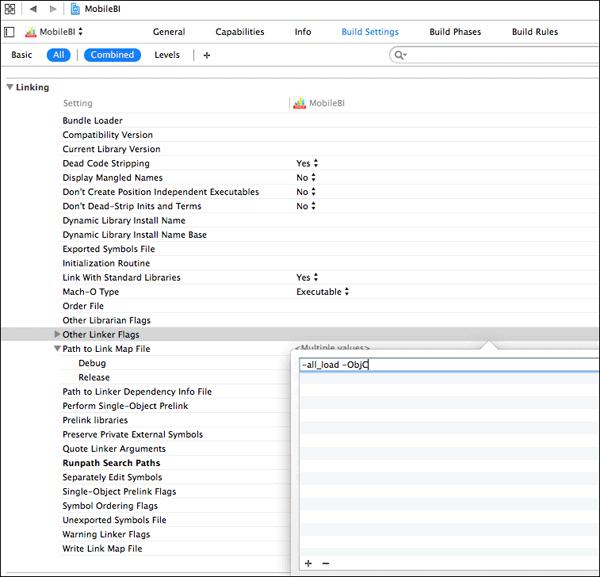
Task: Select Perform Single-Object Prelink row
Action: [125, 406]
